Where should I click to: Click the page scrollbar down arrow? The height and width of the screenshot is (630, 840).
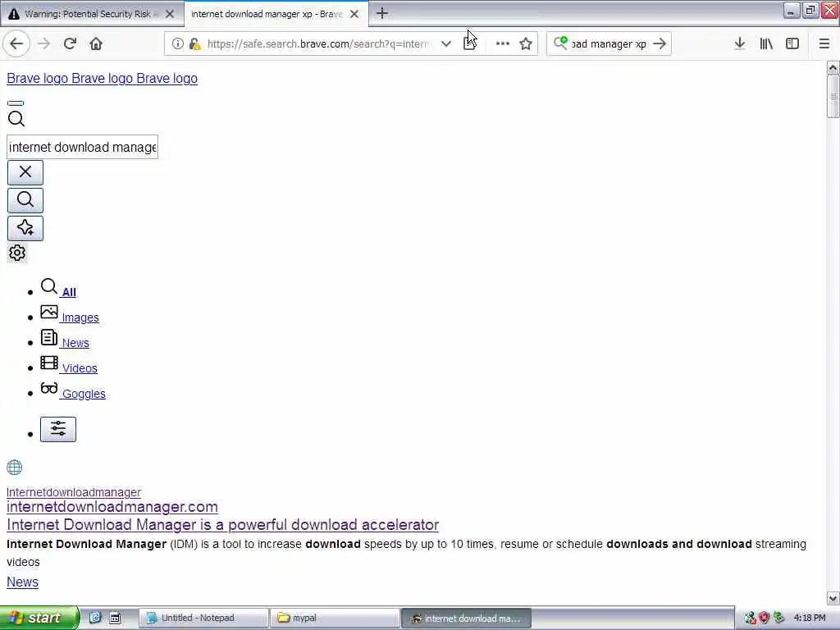click(x=833, y=598)
